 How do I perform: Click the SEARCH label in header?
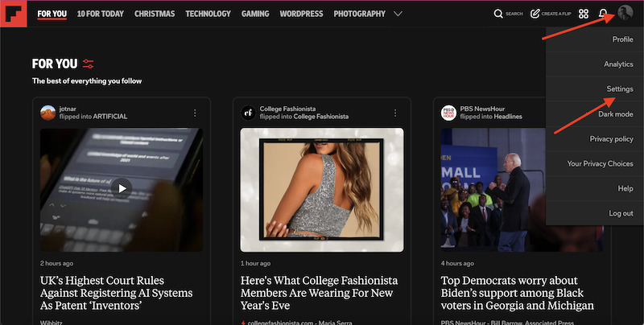pos(514,14)
